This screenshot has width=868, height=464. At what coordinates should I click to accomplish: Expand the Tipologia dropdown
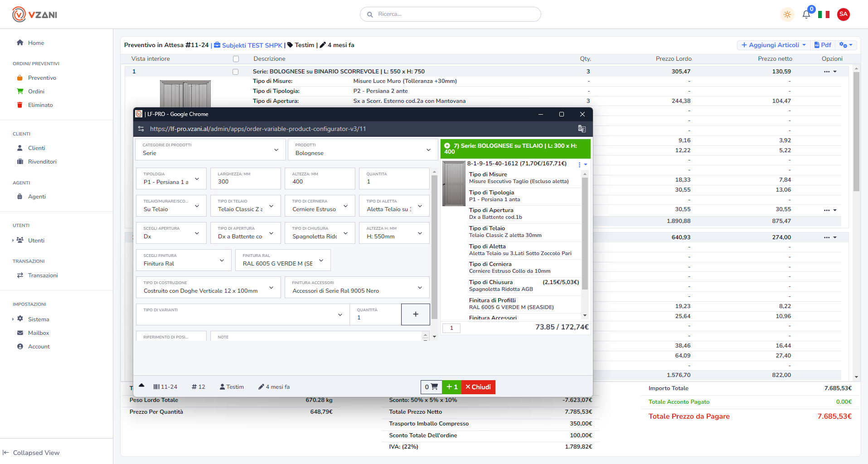[x=171, y=179]
